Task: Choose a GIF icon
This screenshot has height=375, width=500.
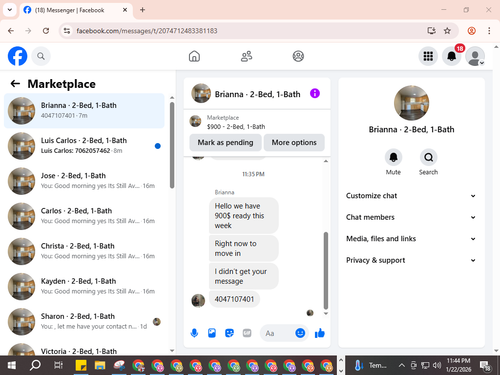Action: pyautogui.click(x=247, y=333)
